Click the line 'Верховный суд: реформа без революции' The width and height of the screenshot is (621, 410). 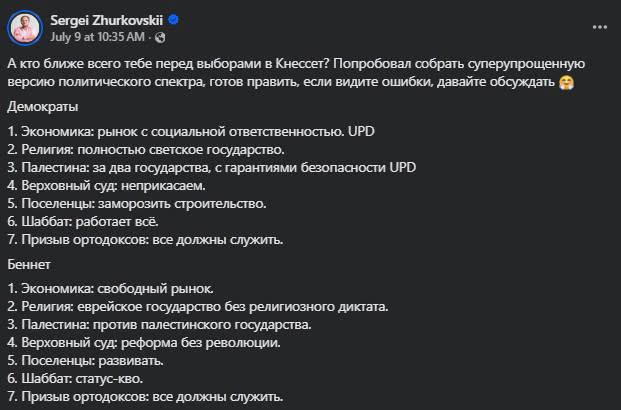(144, 343)
